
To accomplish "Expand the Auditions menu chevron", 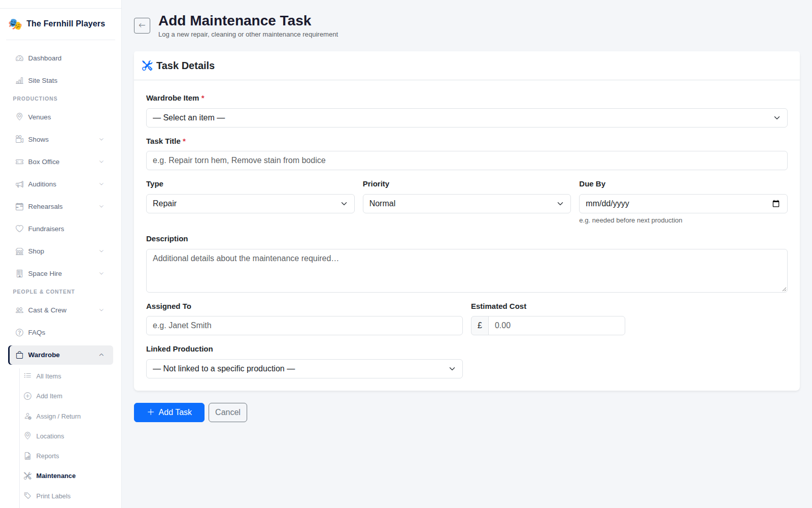I will coord(101,184).
